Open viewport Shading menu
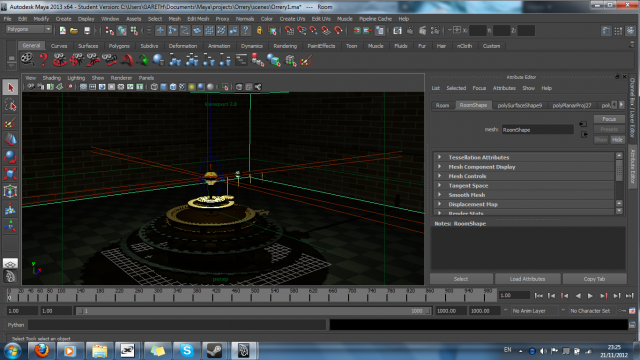 [x=51, y=78]
